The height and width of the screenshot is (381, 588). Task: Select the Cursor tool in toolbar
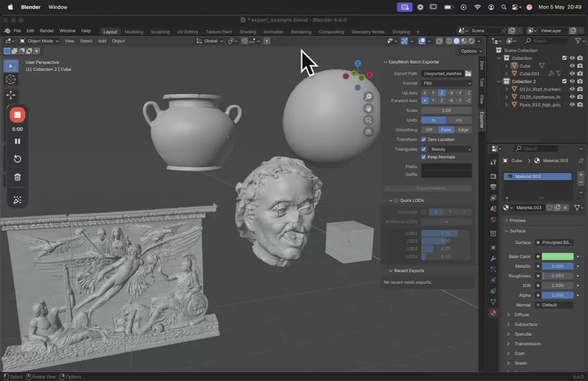pyautogui.click(x=11, y=79)
